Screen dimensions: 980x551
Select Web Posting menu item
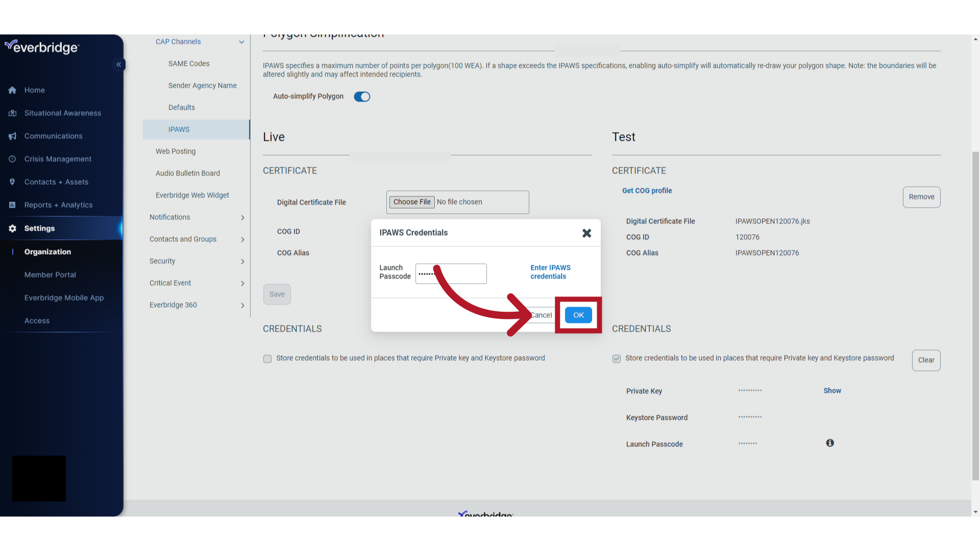[176, 151]
